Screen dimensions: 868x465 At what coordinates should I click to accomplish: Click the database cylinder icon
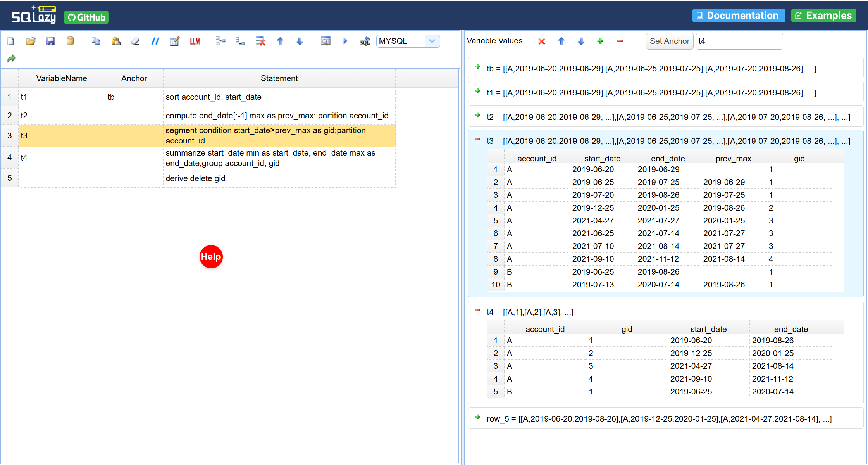70,41
